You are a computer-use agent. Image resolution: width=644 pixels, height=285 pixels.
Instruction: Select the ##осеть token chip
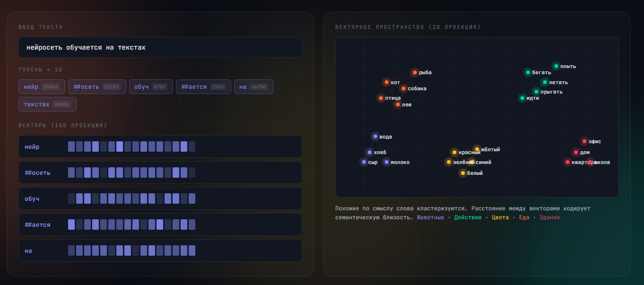[97, 87]
